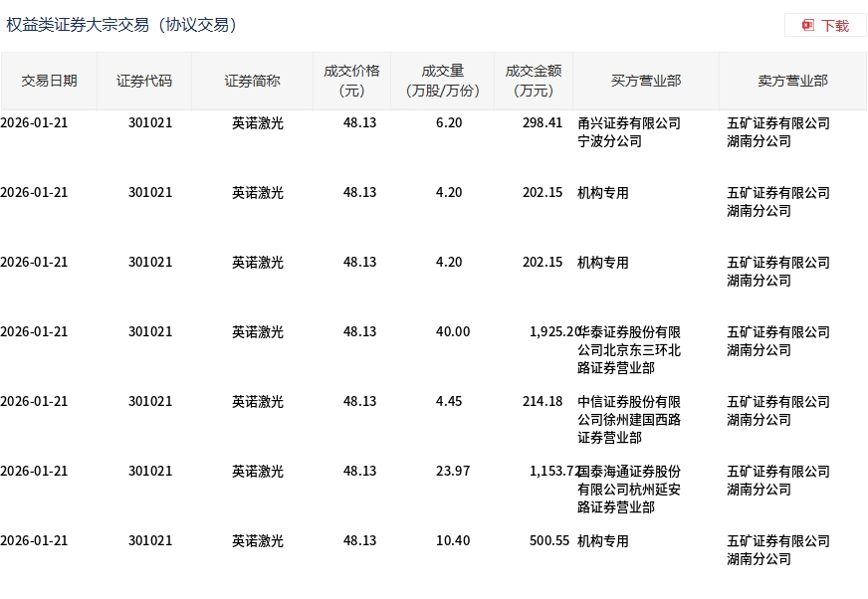Click the 成交量(万股/万份) column header
Screen dimensions: 868x599
click(x=442, y=81)
